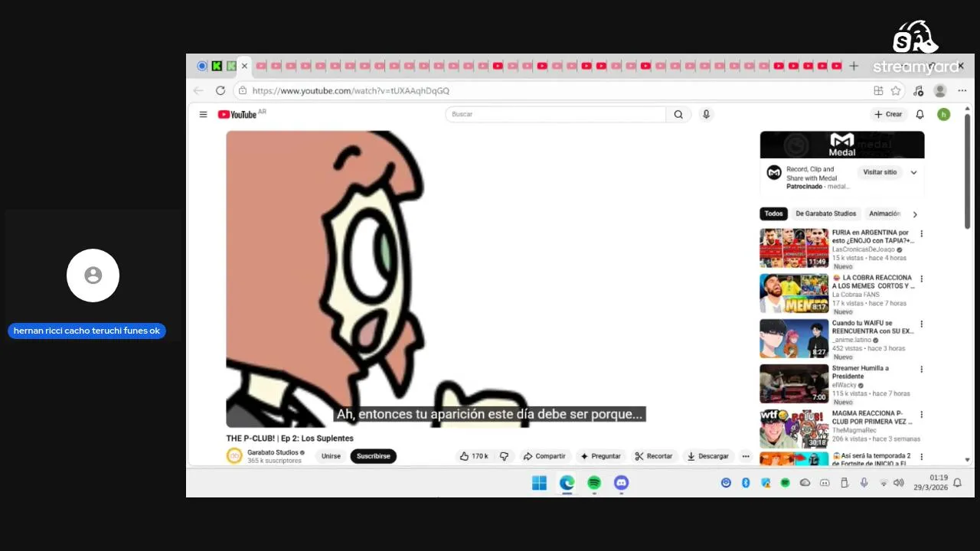Switch to the first browser tab

coord(202,66)
